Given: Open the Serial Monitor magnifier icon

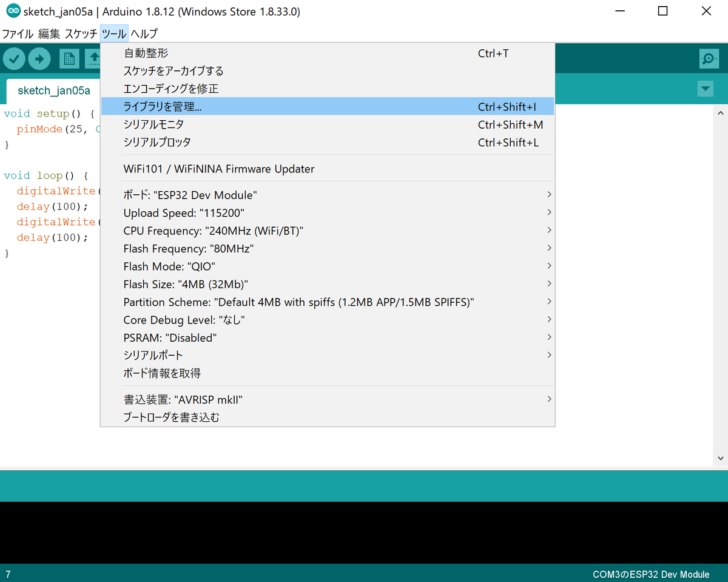Looking at the screenshot, I should click(709, 59).
